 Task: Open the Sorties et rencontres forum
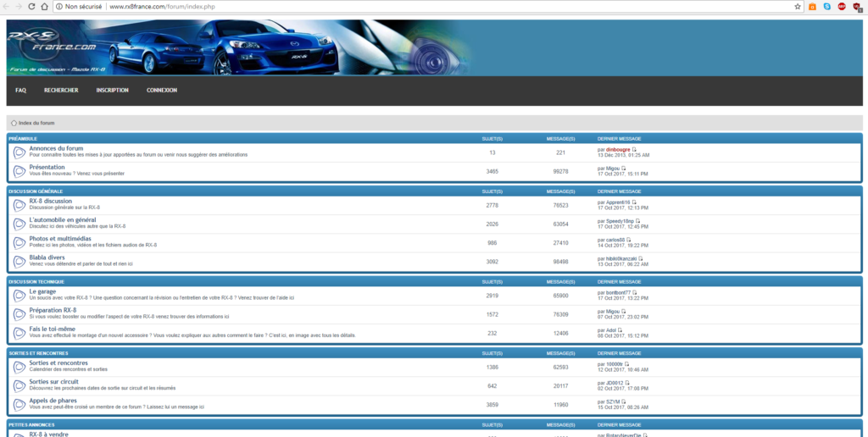point(58,362)
